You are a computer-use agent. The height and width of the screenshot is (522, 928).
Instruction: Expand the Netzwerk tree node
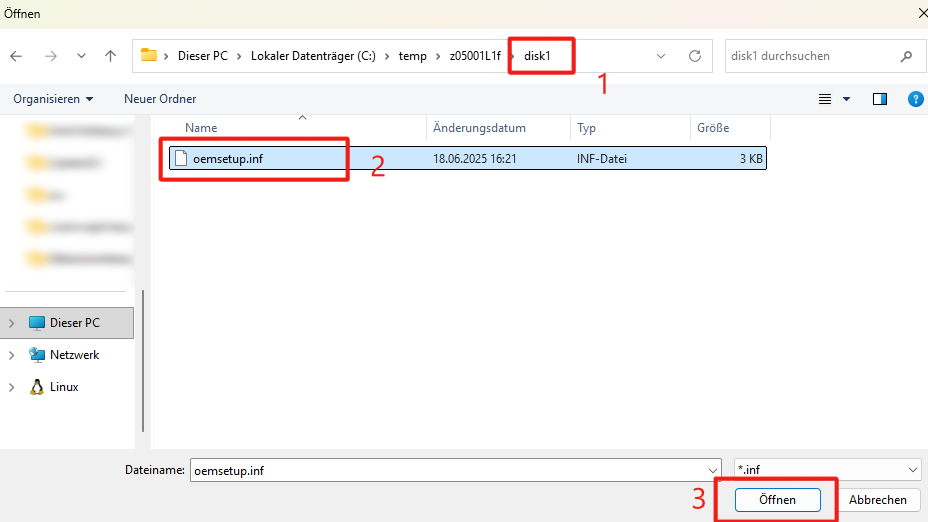click(x=12, y=355)
